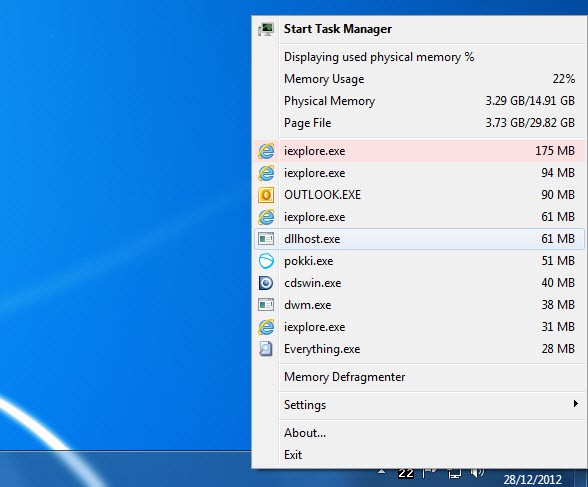588x487 pixels.
Task: Click the 175 MB value
Action: coord(555,151)
